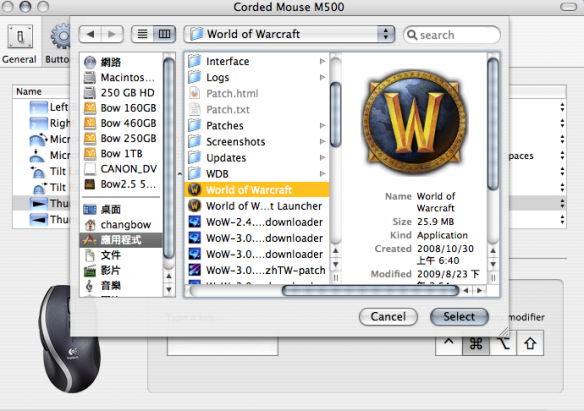Open the General tab in Corded Mouse window
The height and width of the screenshot is (411, 584).
tap(19, 43)
